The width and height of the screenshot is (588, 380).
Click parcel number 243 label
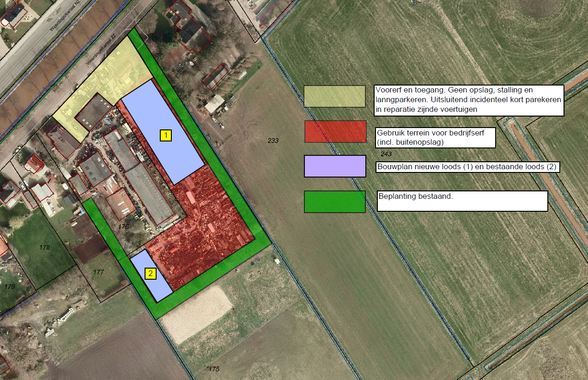point(386,153)
